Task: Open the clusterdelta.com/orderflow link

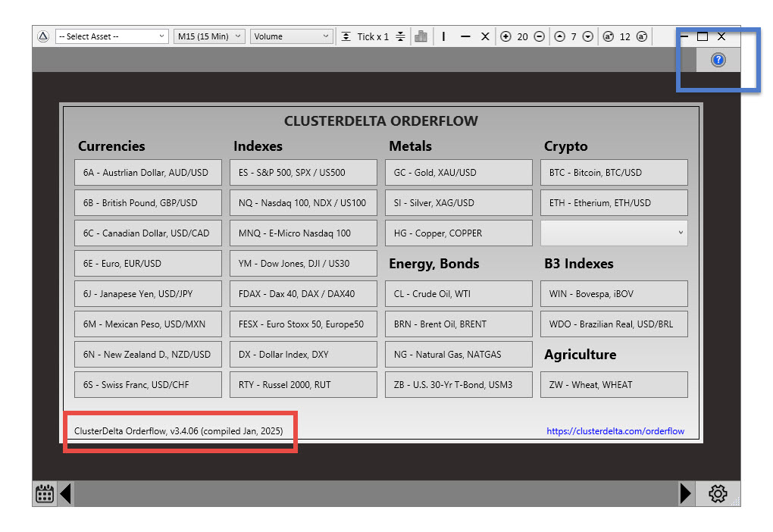Action: point(615,431)
